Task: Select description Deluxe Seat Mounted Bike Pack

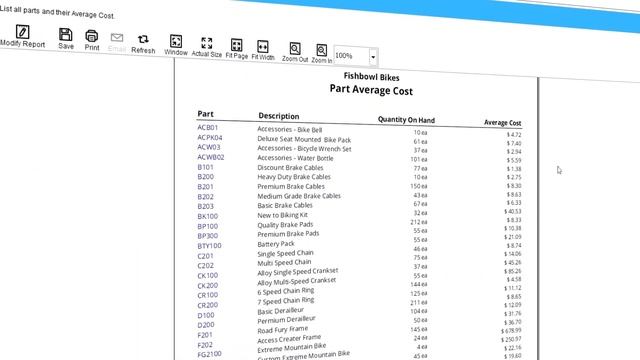Action: [304, 139]
